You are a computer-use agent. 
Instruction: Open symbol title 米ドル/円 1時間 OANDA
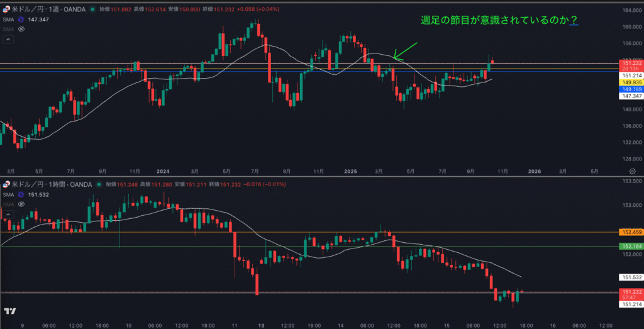click(x=52, y=184)
